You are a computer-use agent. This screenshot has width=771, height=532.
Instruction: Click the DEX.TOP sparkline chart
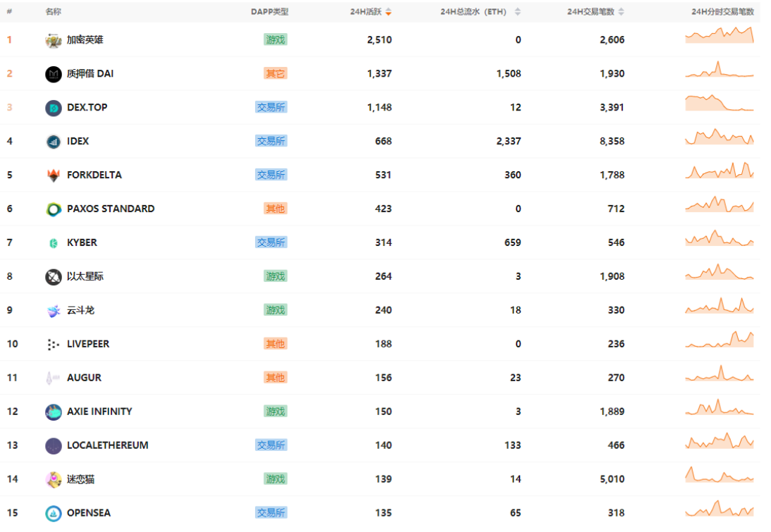[720, 103]
